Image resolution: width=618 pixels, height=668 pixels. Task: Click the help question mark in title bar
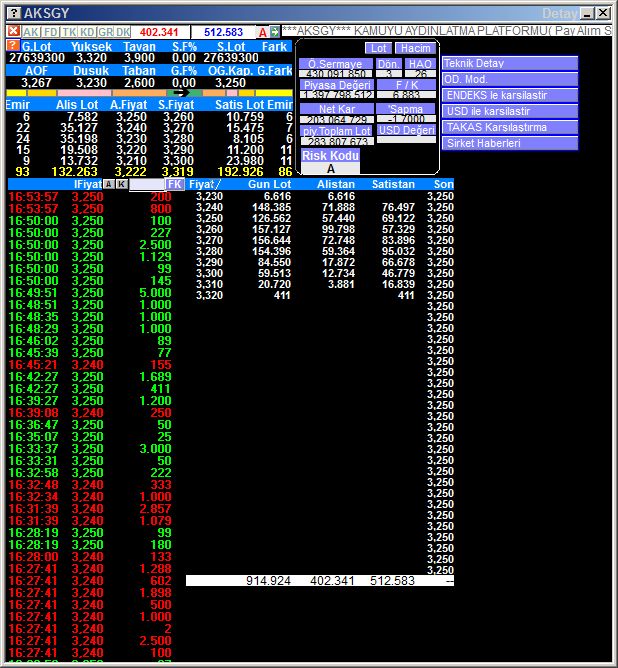tap(14, 13)
